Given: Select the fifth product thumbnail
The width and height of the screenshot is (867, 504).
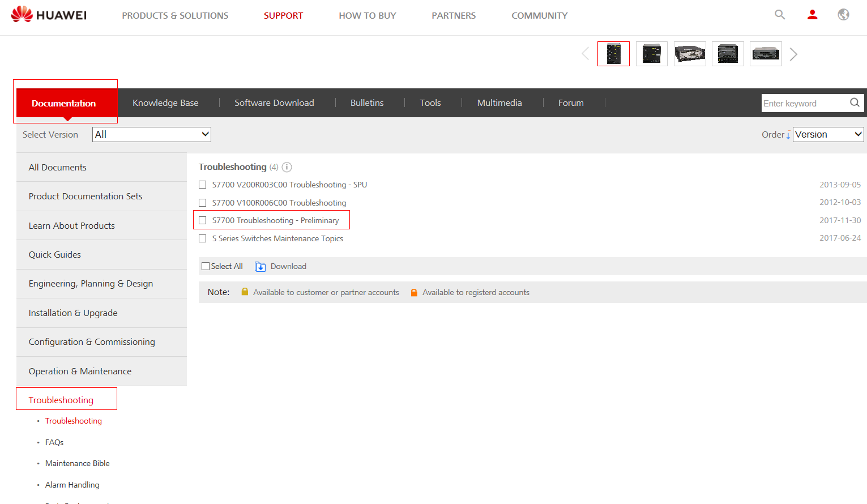Looking at the screenshot, I should tap(766, 54).
